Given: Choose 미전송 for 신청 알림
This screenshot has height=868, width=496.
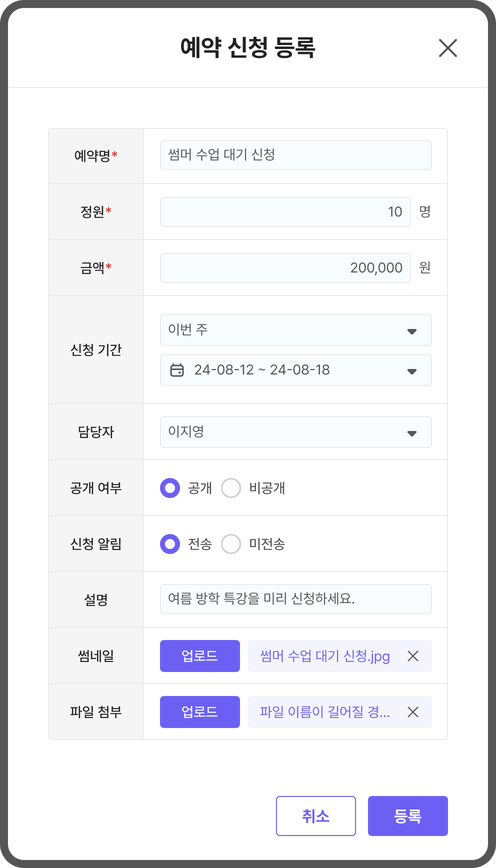Looking at the screenshot, I should point(231,544).
